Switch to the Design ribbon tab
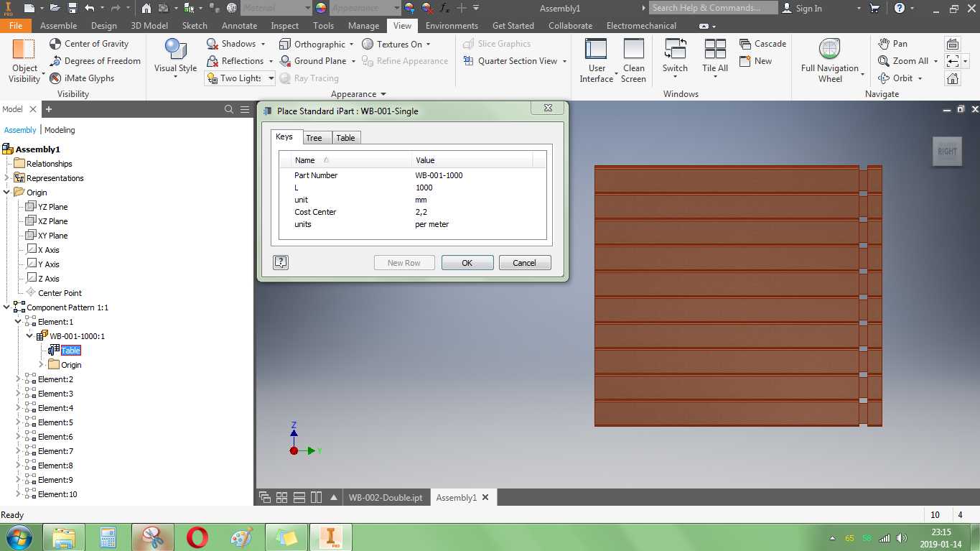Image resolution: width=980 pixels, height=551 pixels. (x=103, y=26)
